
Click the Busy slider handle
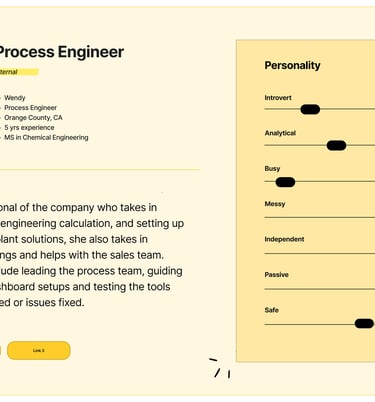[x=285, y=182]
